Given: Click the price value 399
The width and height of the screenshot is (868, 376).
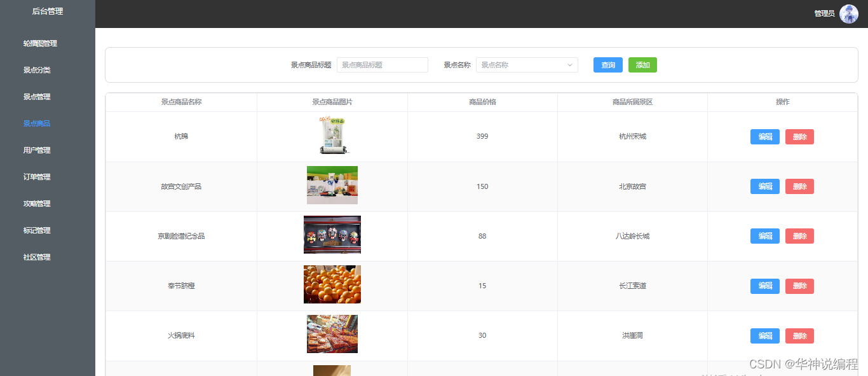Looking at the screenshot, I should pos(482,136).
